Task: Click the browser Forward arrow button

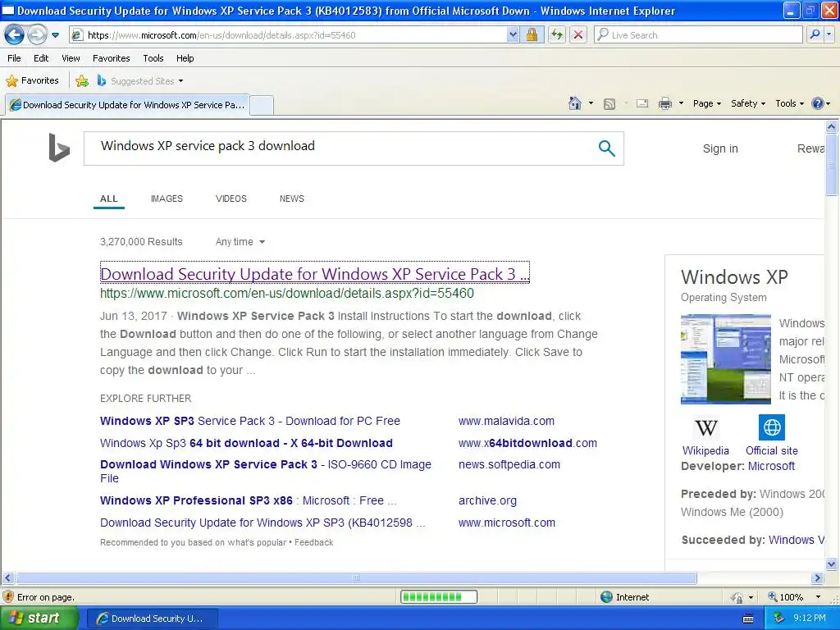Action: click(37, 34)
